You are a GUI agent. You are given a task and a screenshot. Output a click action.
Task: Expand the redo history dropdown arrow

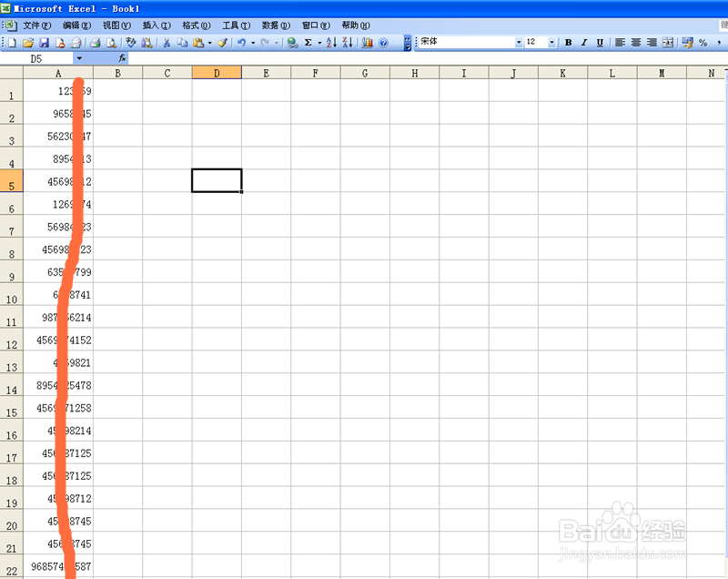click(277, 43)
